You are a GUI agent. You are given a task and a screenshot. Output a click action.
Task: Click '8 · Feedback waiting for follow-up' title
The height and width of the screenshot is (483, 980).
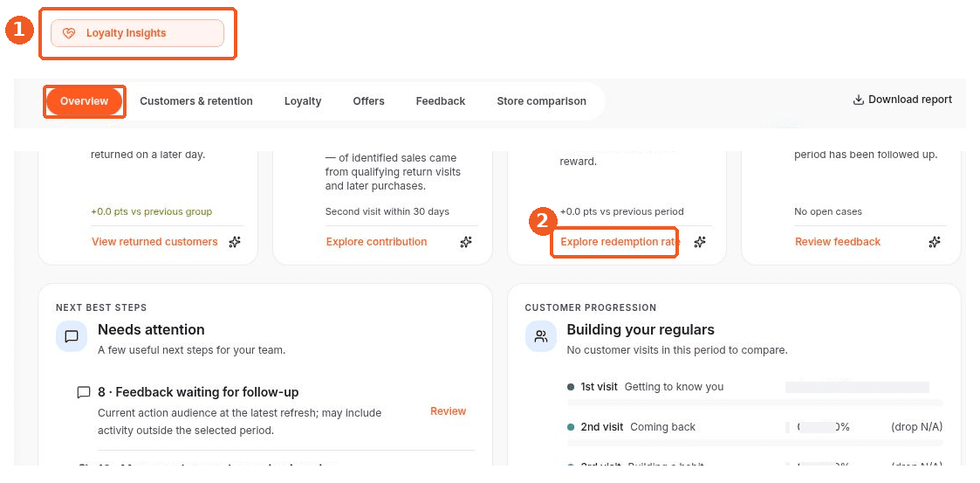click(198, 392)
